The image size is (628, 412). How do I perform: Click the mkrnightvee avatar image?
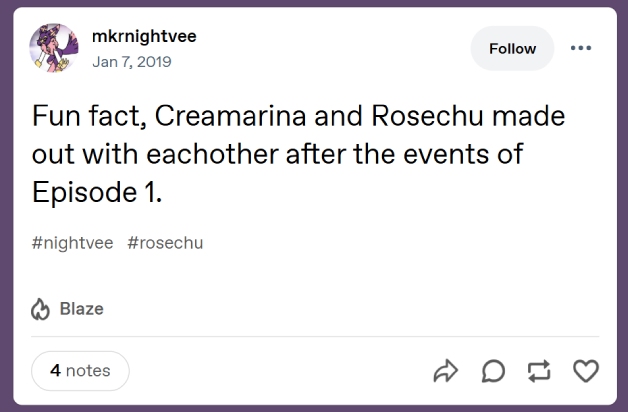pos(53,47)
